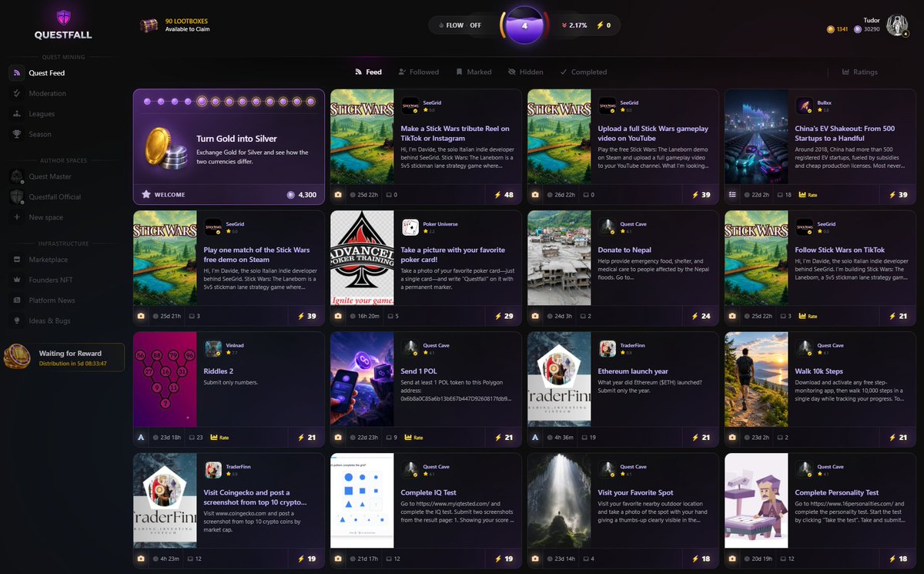Click the gold coin balance 1341
Screen dimensions: 924x574
pyautogui.click(x=837, y=29)
